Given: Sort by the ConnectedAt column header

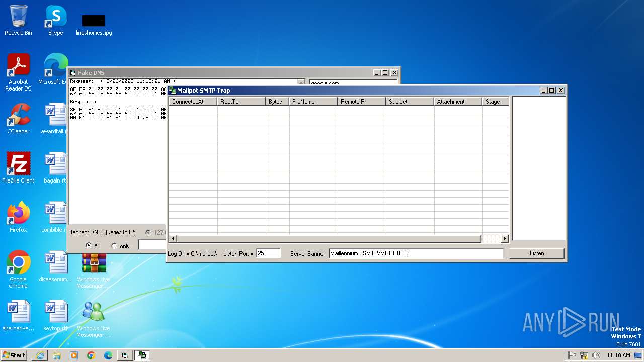Looking at the screenshot, I should pyautogui.click(x=193, y=101).
